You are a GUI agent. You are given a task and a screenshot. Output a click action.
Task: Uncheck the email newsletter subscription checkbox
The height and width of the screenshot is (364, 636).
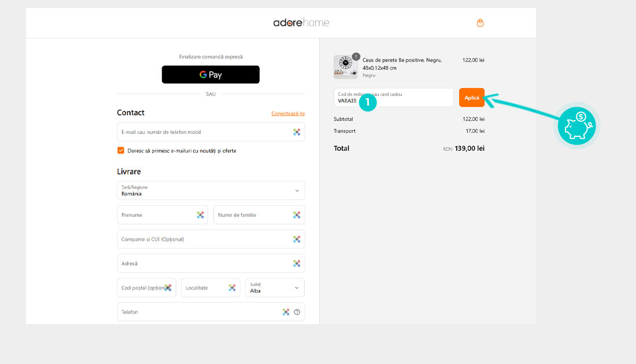(121, 151)
